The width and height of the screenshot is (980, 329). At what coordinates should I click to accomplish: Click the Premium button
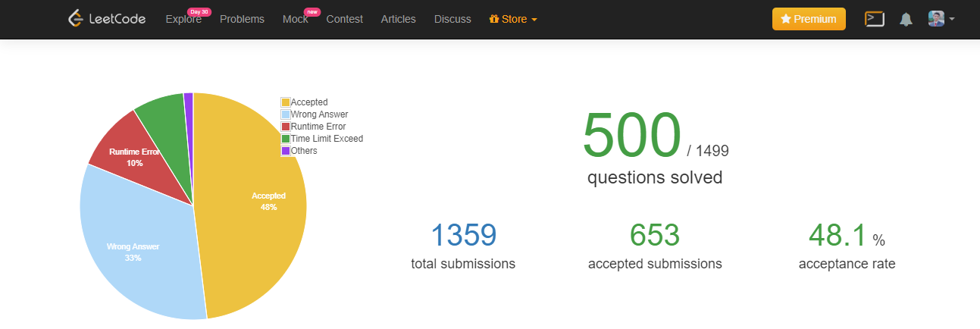click(809, 19)
